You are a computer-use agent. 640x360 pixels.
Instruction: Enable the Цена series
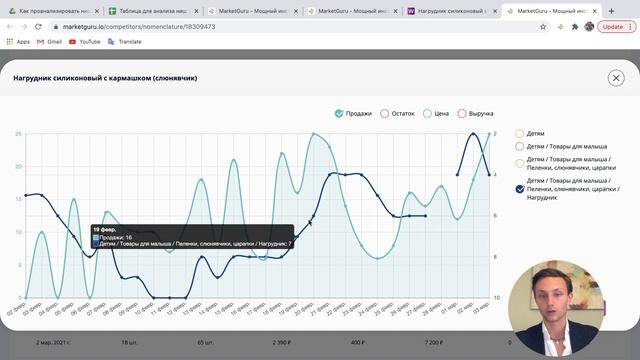(427, 113)
